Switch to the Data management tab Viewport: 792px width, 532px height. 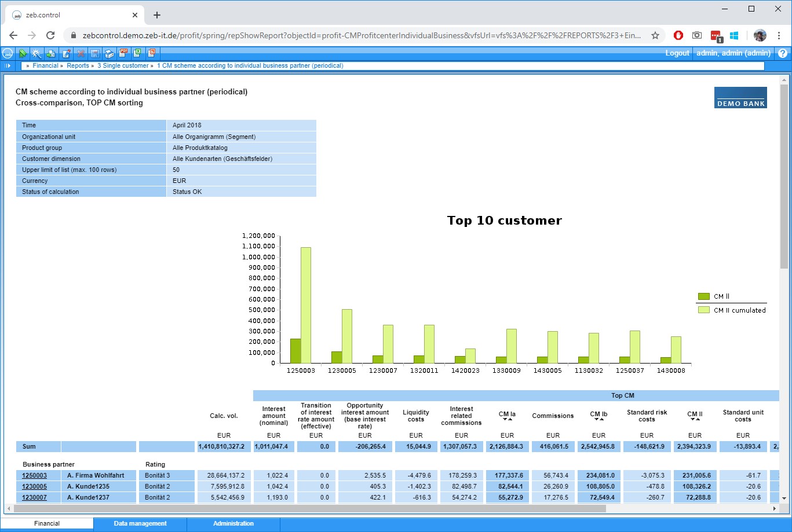140,524
